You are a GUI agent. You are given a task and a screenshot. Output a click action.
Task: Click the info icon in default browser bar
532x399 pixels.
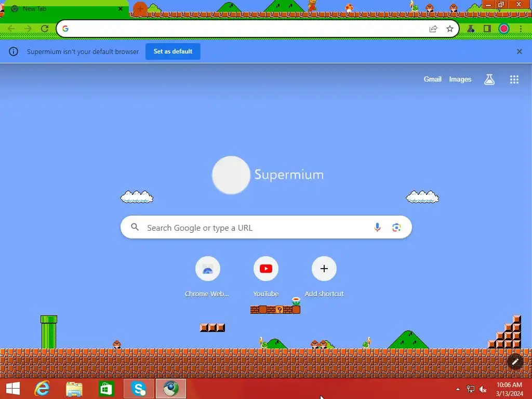13,51
